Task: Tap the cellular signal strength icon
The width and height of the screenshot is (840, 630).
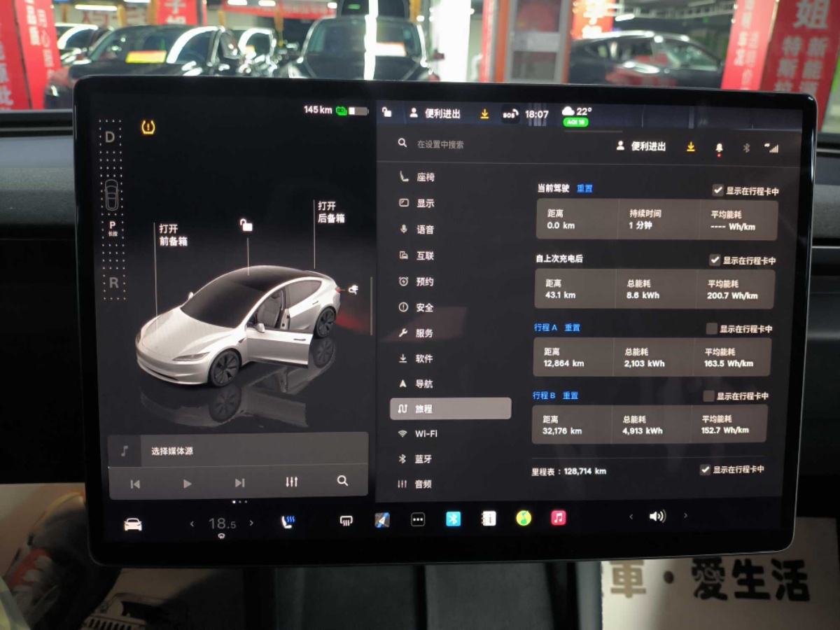Action: pos(771,148)
